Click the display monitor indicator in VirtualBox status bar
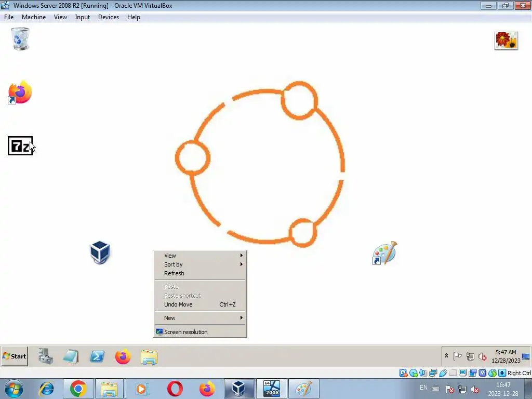The image size is (532, 399). tap(462, 373)
